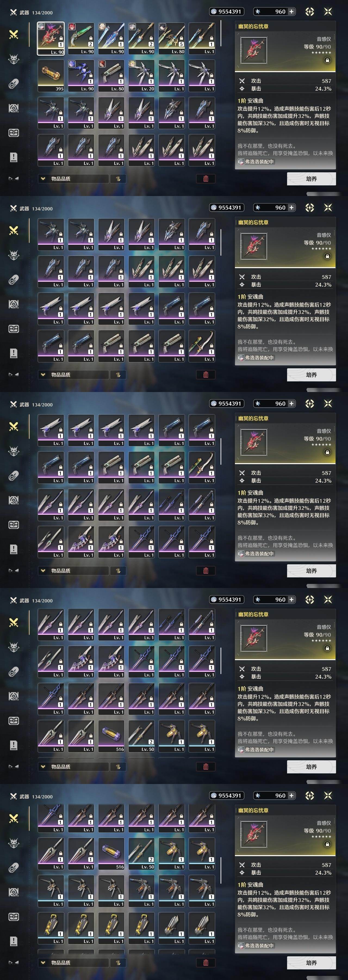Select the green Lv. 90 pistol with quantity 2
Image resolution: width=348 pixels, height=980 pixels.
81,38
